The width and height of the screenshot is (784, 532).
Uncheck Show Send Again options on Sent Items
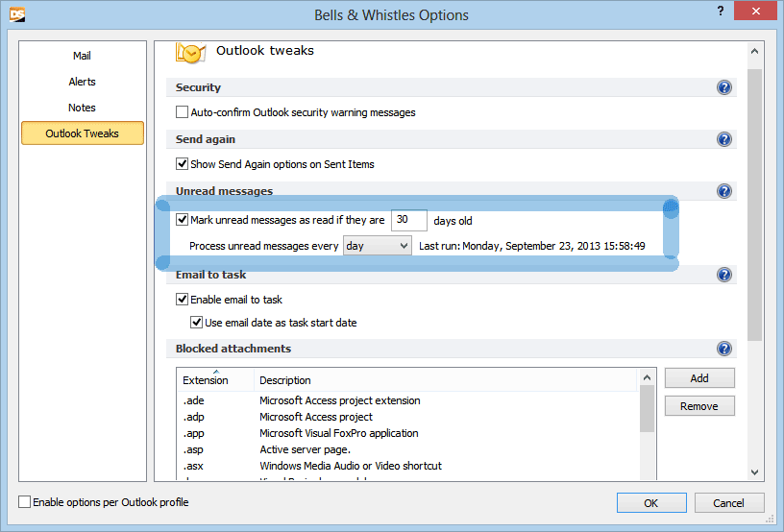point(183,164)
